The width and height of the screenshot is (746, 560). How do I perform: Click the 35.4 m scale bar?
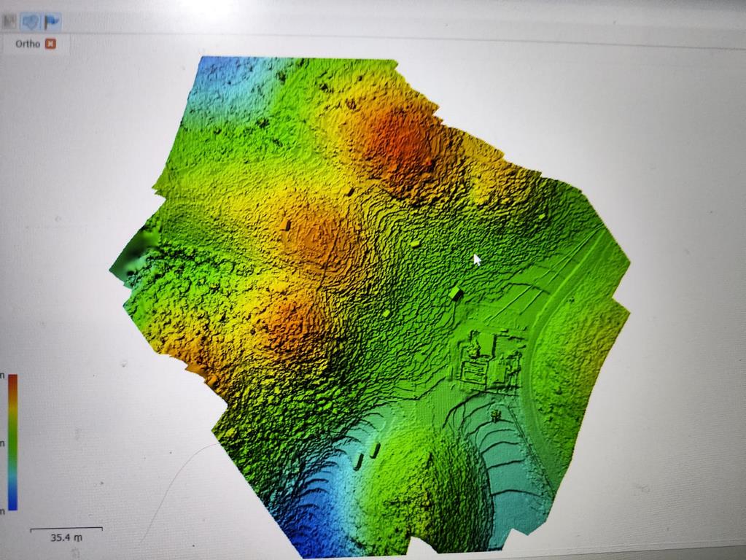[66, 529]
